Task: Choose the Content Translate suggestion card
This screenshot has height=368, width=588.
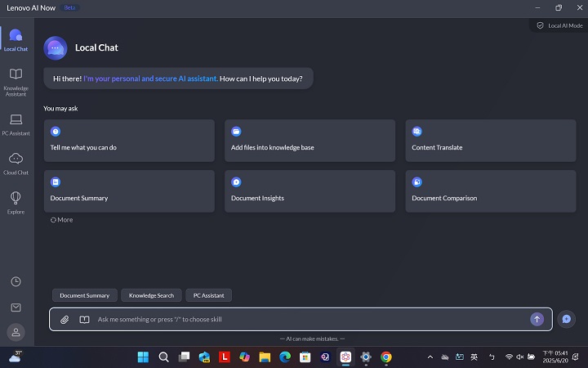Action: 491,141
